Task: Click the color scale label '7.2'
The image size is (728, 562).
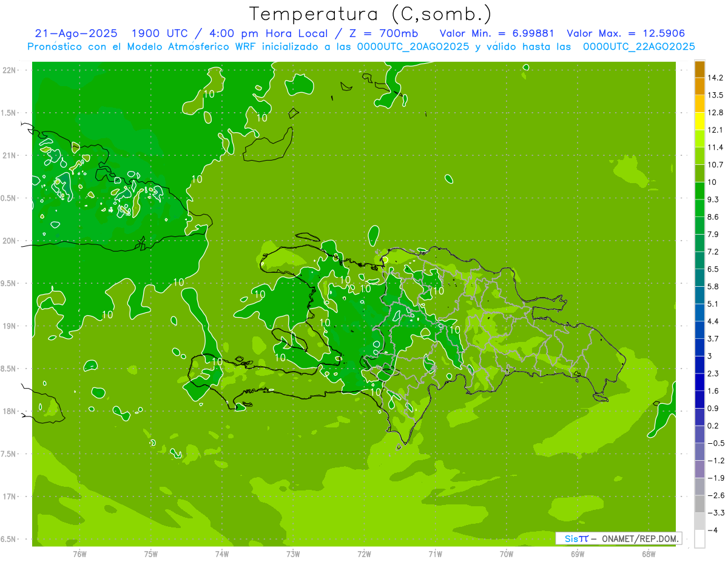Action: (713, 252)
